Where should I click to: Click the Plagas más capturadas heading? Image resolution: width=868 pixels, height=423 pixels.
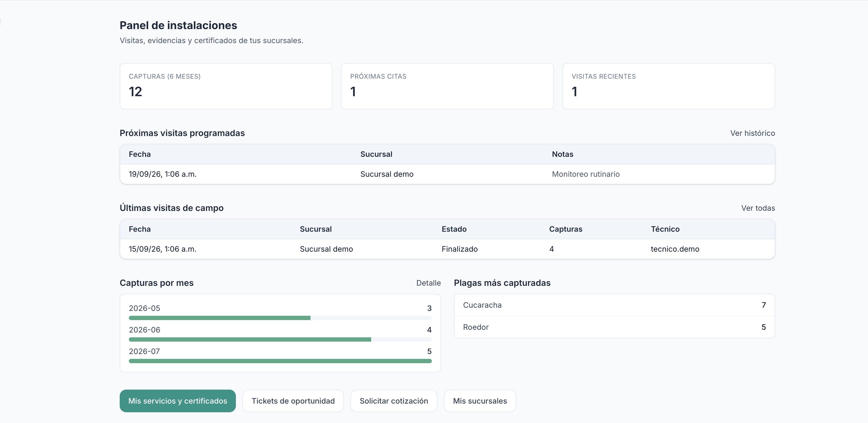click(x=502, y=283)
